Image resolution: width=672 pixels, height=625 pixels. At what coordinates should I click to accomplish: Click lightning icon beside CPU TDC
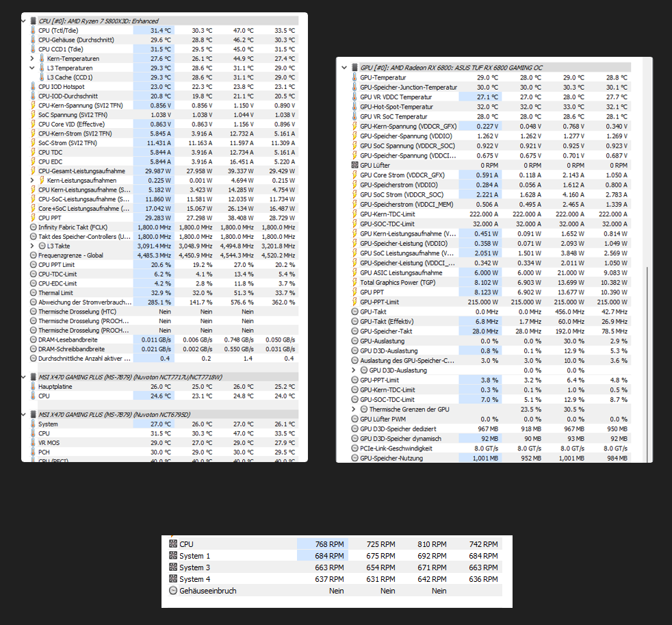(33, 152)
